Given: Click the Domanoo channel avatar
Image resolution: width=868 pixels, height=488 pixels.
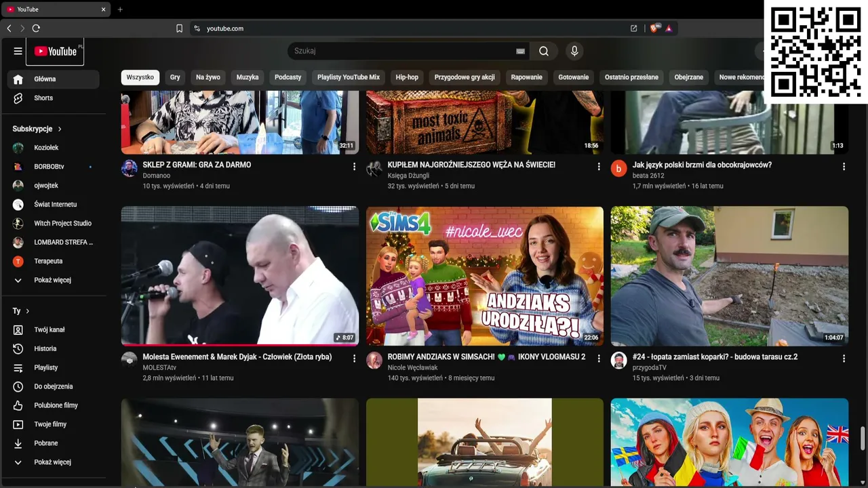Looking at the screenshot, I should tap(130, 169).
